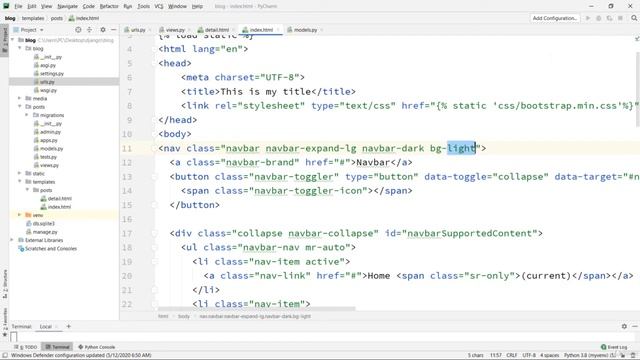Expand the media folder
640x360 pixels.
(x=20, y=98)
